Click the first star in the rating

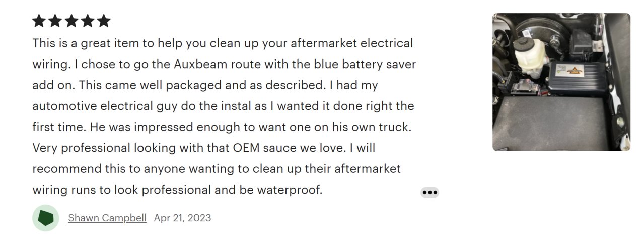[x=39, y=21]
